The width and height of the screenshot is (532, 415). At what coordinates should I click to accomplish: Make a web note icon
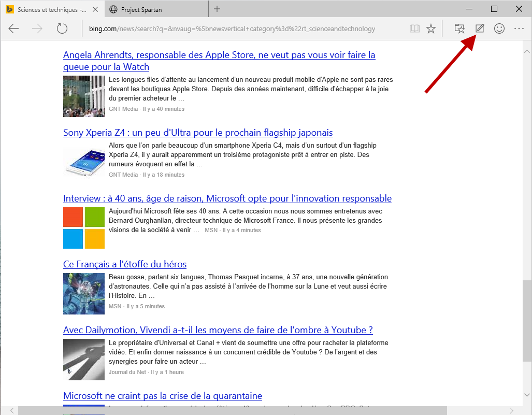pos(479,28)
